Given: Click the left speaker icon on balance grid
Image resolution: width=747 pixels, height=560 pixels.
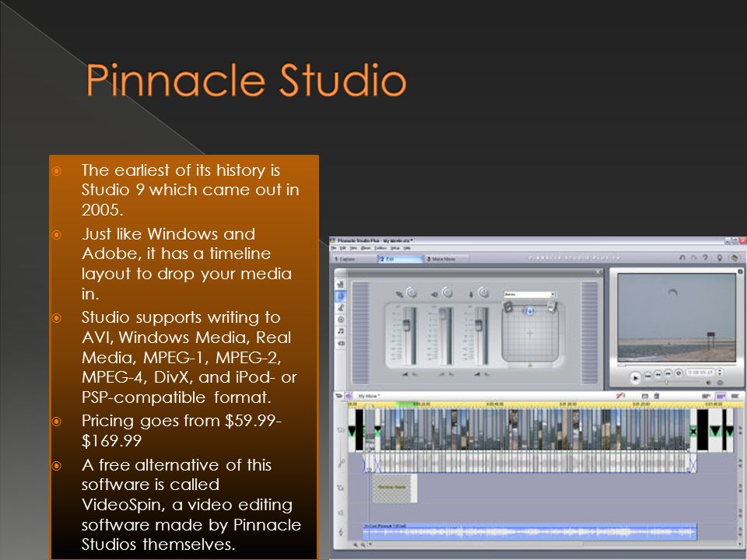Looking at the screenshot, I should tap(508, 307).
